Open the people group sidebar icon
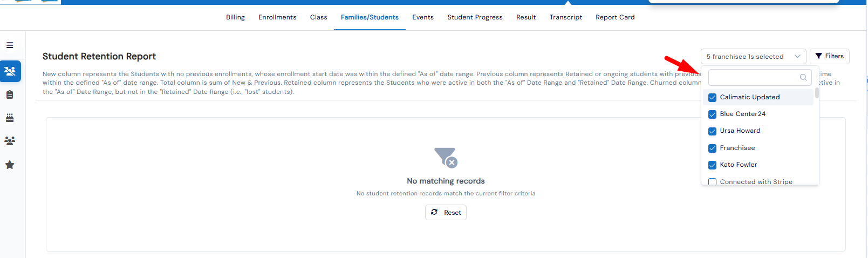Image resolution: width=868 pixels, height=258 pixels. click(10, 141)
